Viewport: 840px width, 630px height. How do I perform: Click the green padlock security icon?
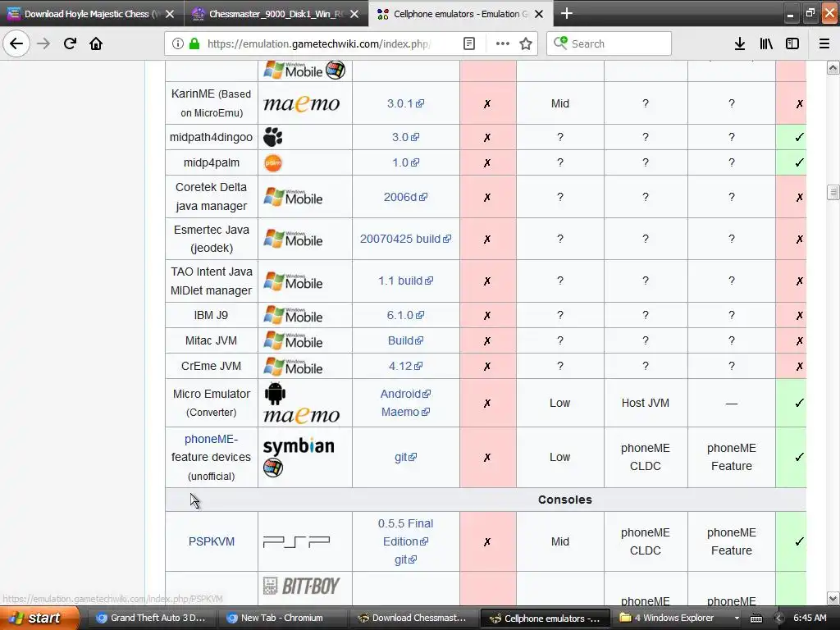(x=194, y=43)
